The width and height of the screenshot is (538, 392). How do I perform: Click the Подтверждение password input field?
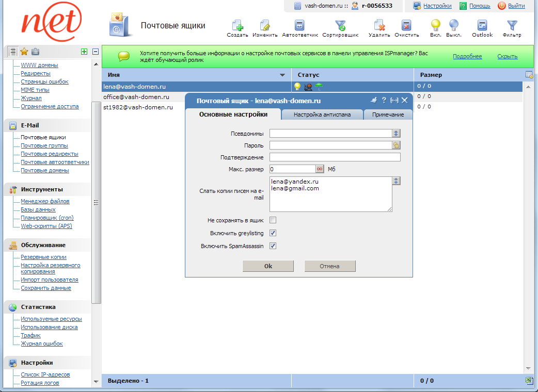pos(335,157)
